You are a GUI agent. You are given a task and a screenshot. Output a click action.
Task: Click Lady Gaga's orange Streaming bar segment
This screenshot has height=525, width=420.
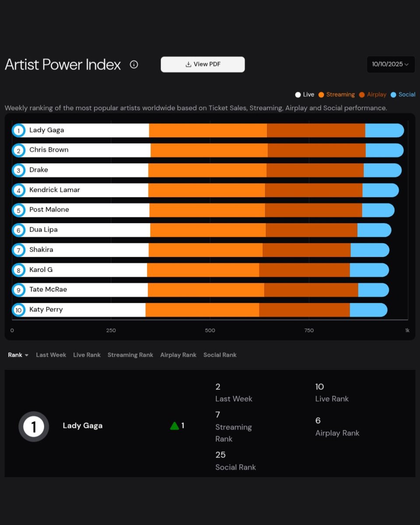pos(208,130)
